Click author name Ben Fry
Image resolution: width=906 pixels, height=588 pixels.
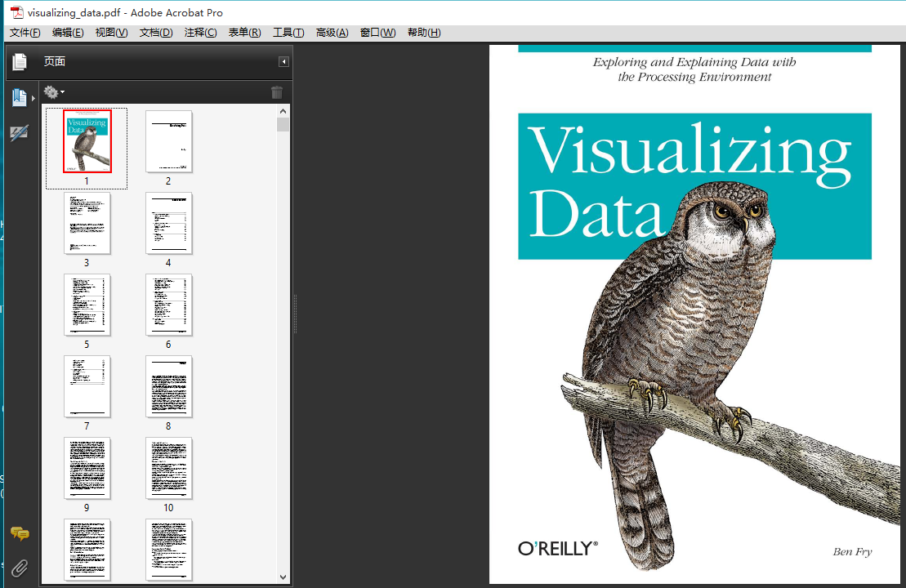[x=852, y=551]
